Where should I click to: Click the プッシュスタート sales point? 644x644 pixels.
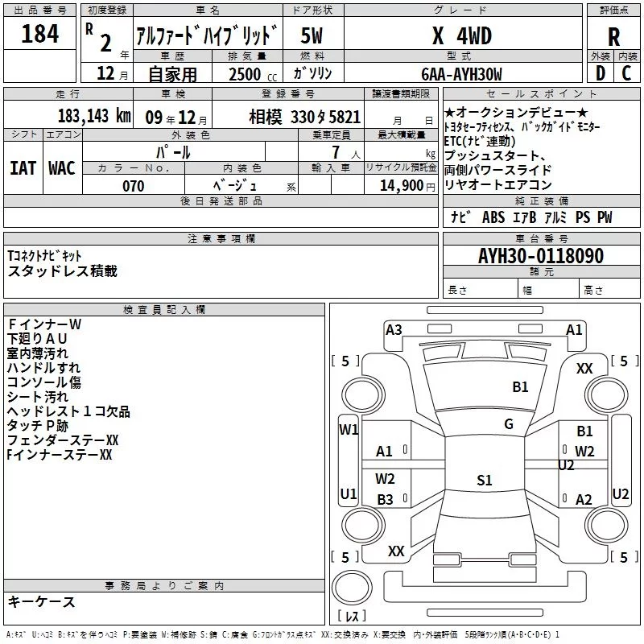click(495, 155)
